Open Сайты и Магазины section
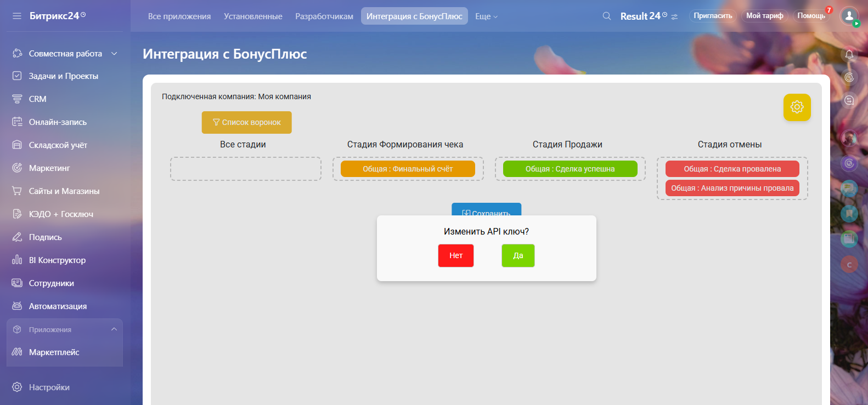The image size is (868, 405). tap(64, 191)
